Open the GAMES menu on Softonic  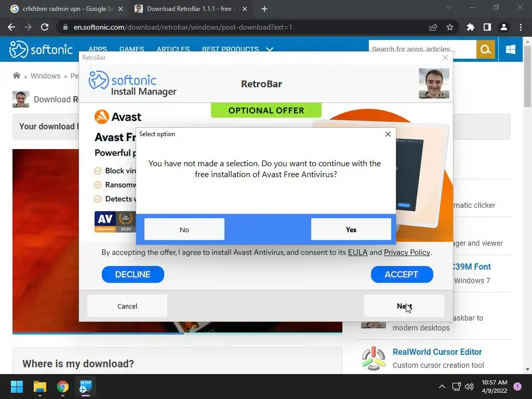[x=131, y=49]
